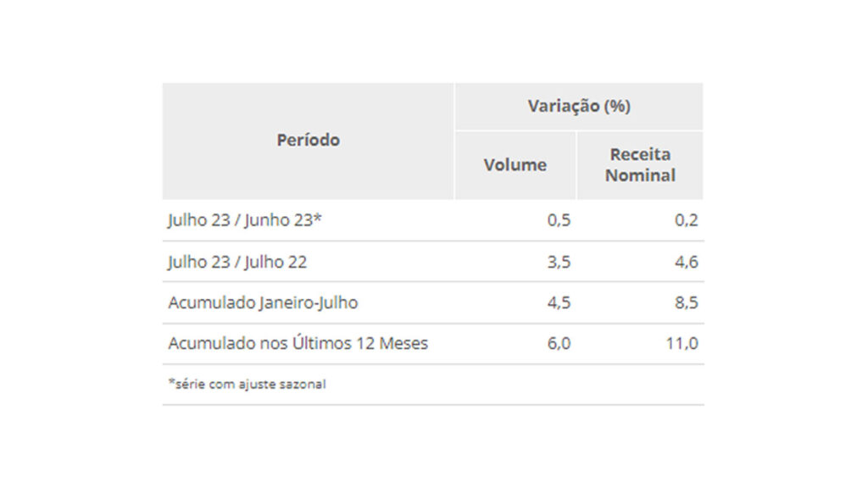The image size is (868, 488).
Task: Select the 4,6 Receita Nominal value
Action: point(687,262)
